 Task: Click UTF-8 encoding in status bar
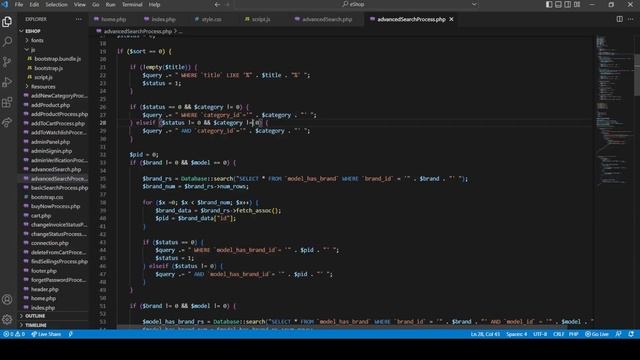540,334
